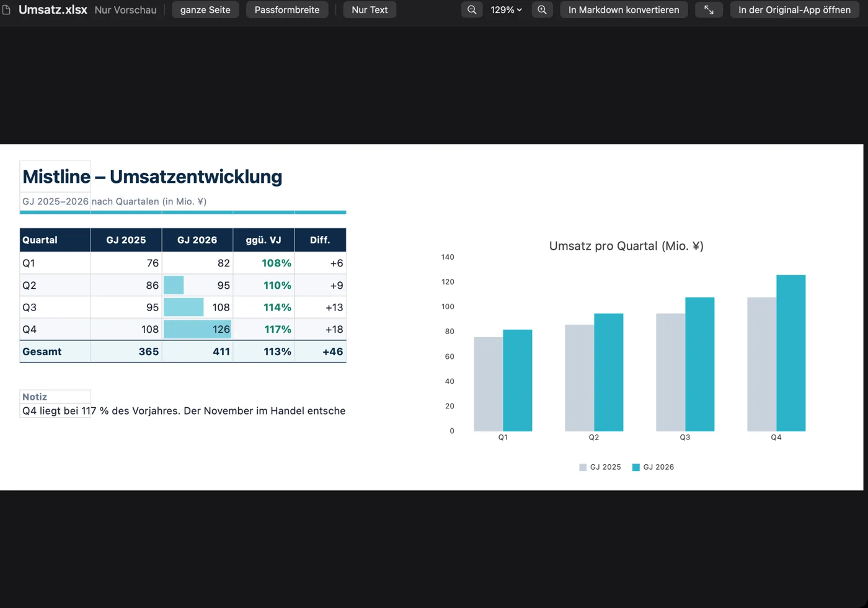This screenshot has width=868, height=608.
Task: Click the 113% total percentage cell
Action: click(x=263, y=351)
